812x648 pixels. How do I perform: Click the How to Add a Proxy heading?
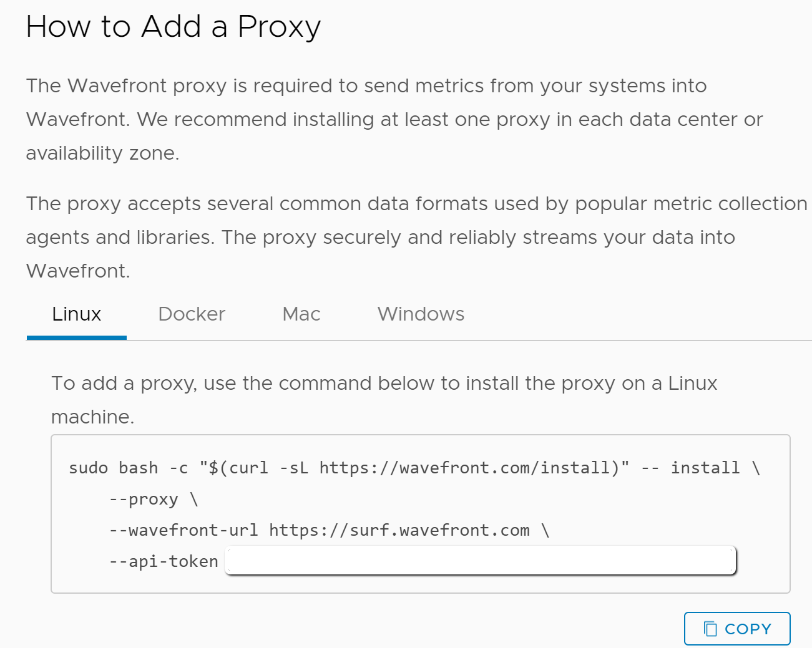click(174, 27)
